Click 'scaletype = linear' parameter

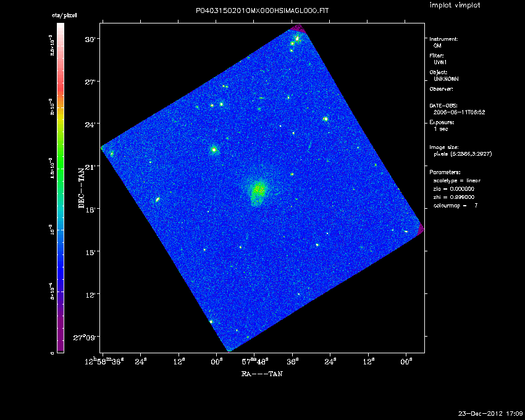(x=456, y=180)
